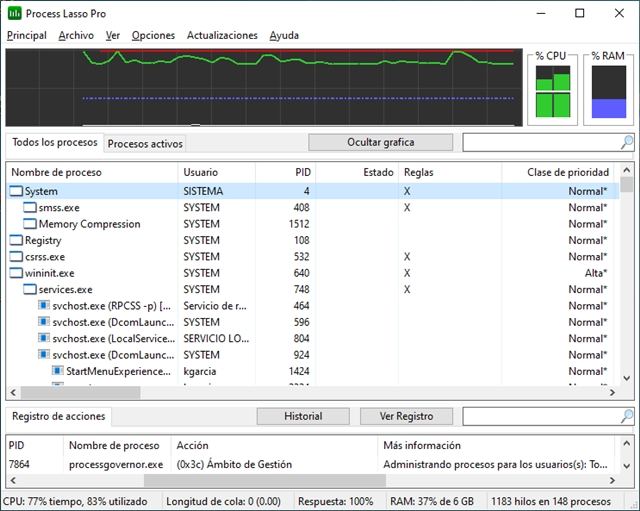The width and height of the screenshot is (640, 511).
Task: Click the Registry process icon
Action: click(x=16, y=240)
